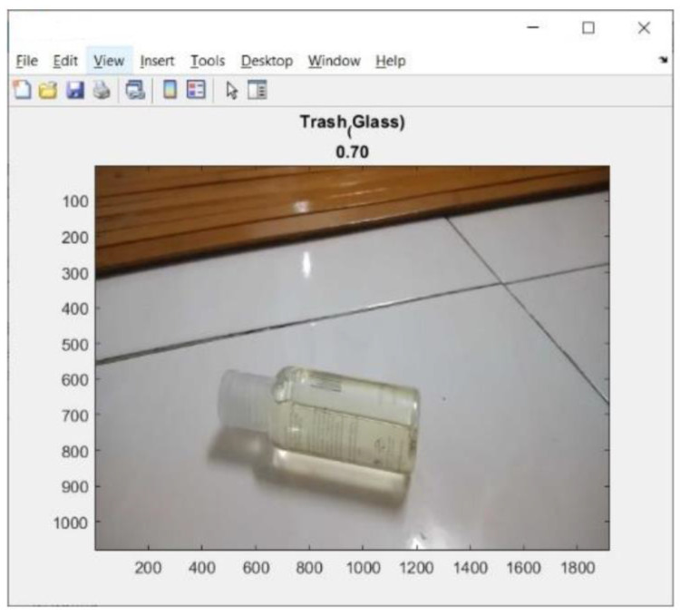Expand the View menu
The width and height of the screenshot is (680, 616).
[x=109, y=61]
